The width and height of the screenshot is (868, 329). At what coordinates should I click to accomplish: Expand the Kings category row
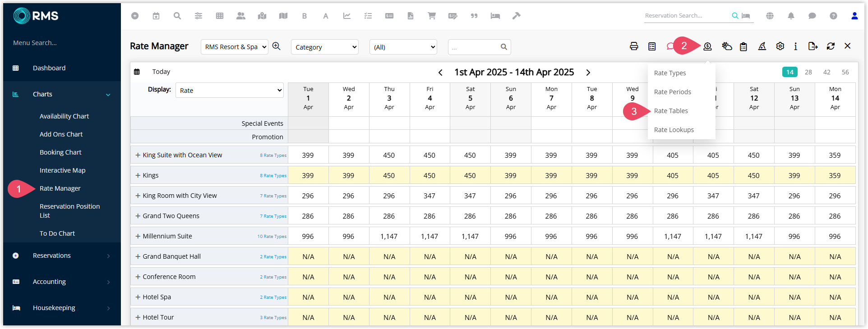(x=138, y=175)
